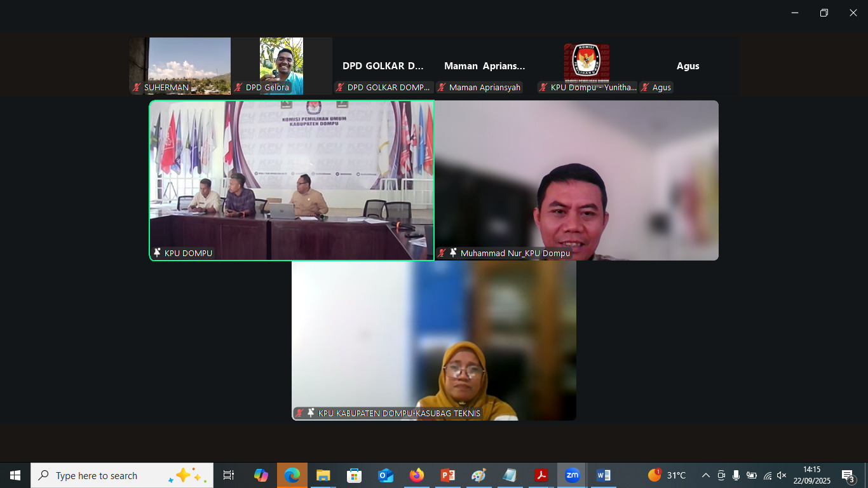Click the Zoom icon in taskbar
Screen dimensions: 868x488
click(x=572, y=475)
